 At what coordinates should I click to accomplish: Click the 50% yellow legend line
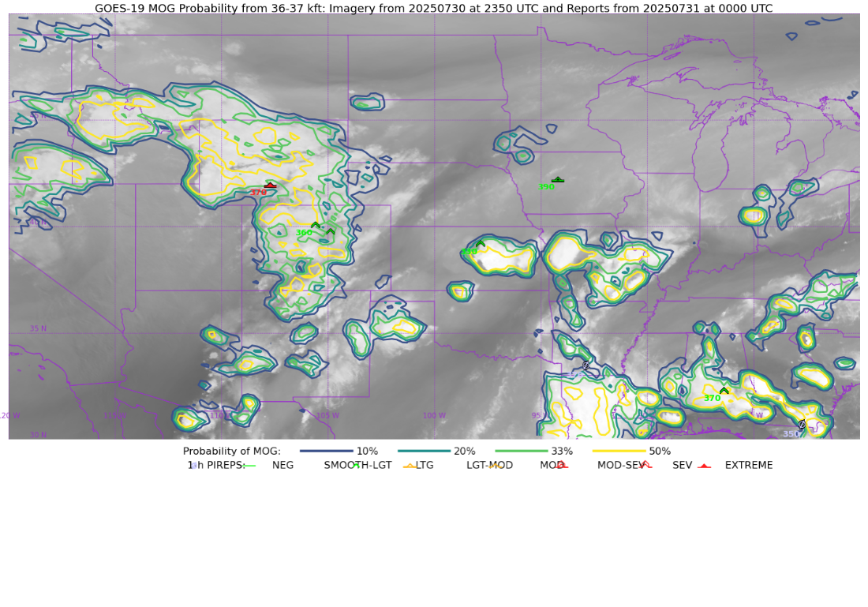pos(619,452)
